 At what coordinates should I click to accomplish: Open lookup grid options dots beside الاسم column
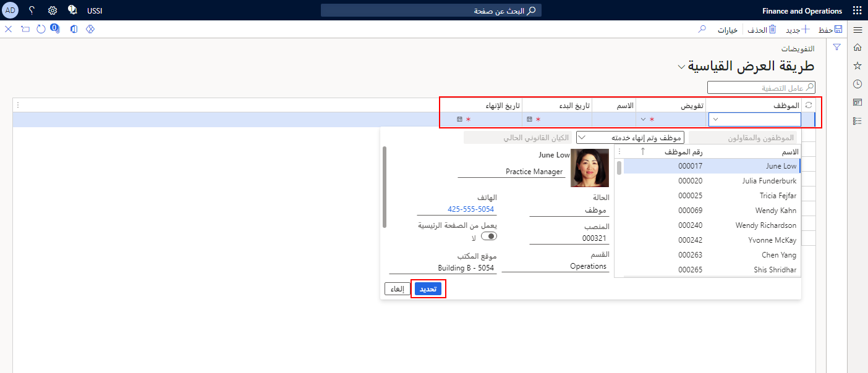620,151
